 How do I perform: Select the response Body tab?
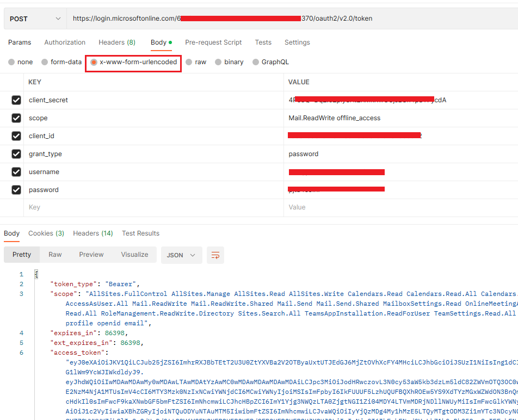pyautogui.click(x=11, y=233)
